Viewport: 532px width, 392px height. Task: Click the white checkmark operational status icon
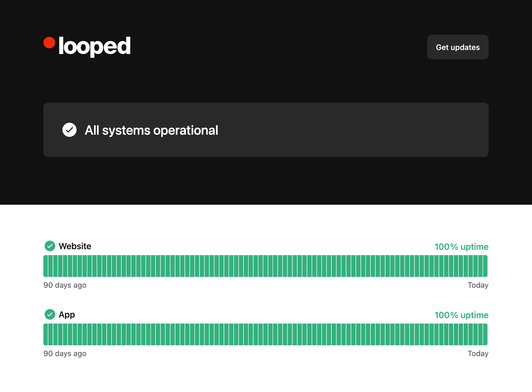(x=69, y=130)
